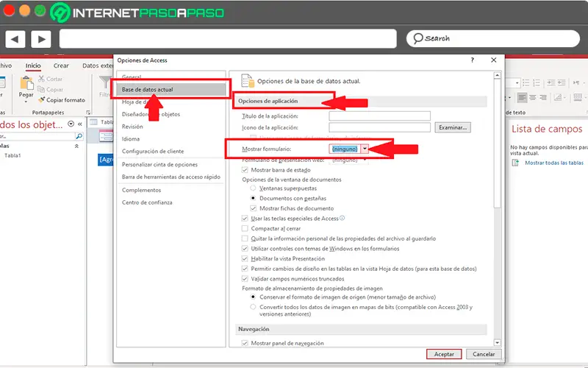Select Revisión in options sidebar

click(x=132, y=127)
